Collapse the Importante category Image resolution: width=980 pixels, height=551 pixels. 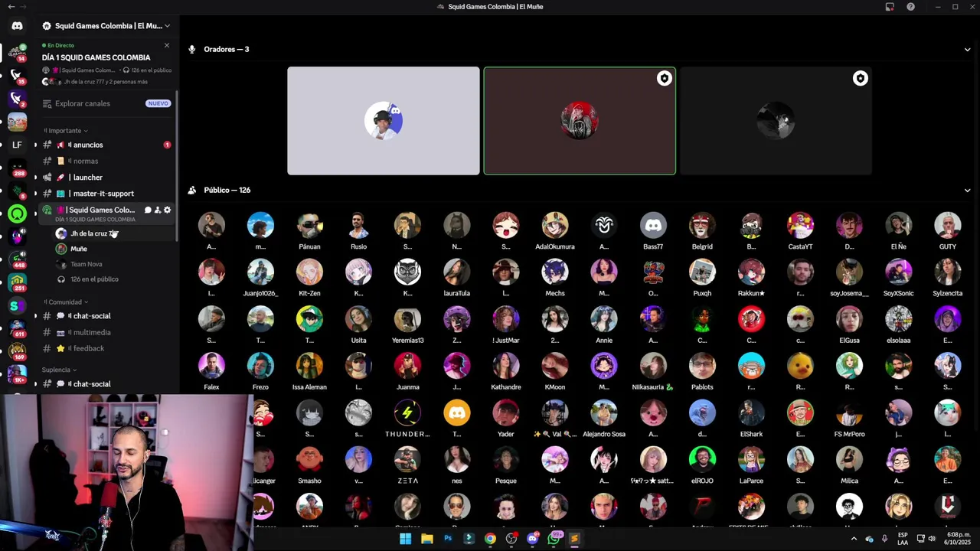click(x=66, y=131)
